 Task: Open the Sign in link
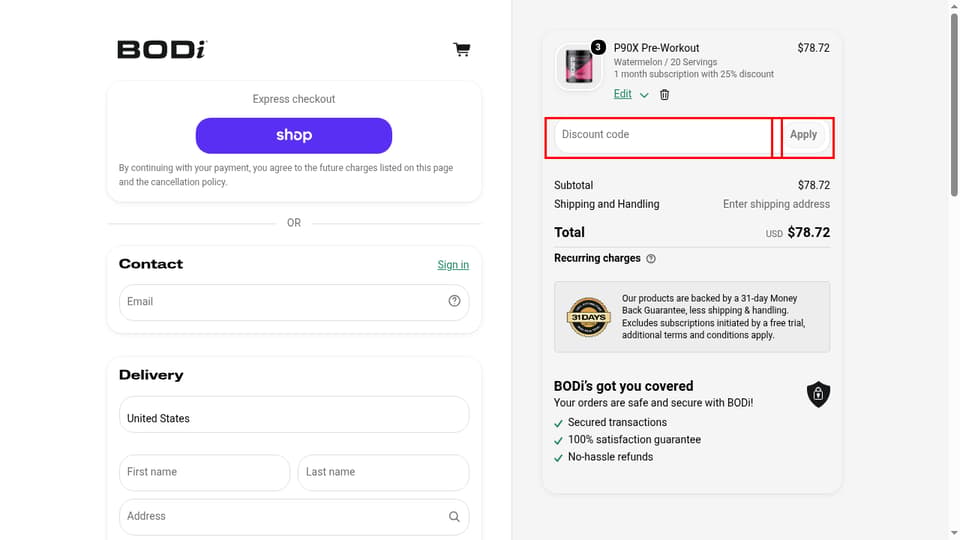[x=453, y=264]
